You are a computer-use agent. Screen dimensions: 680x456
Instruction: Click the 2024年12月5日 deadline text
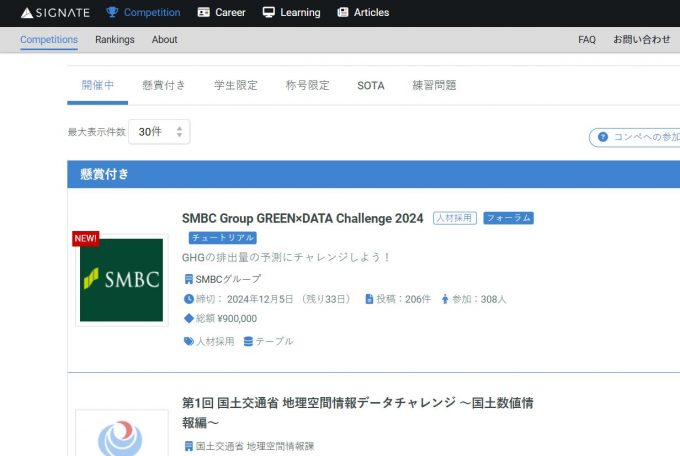pyautogui.click(x=260, y=299)
